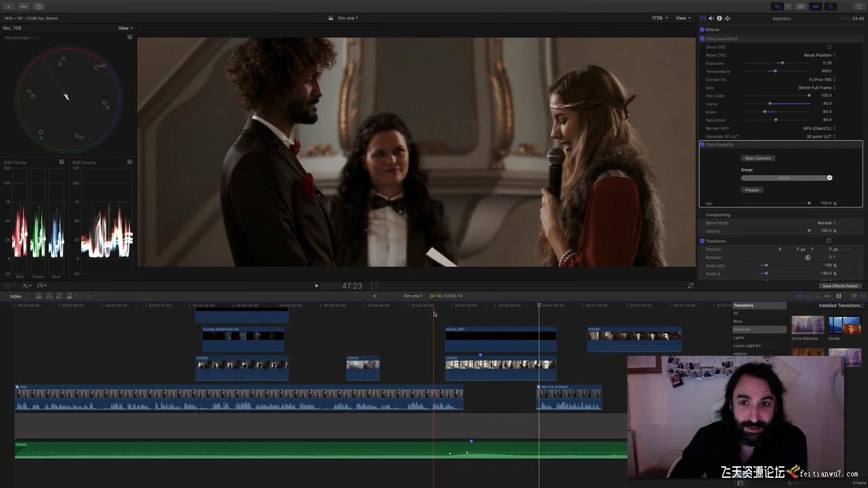Open the Transitions browser icon
Image resolution: width=868 pixels, height=488 pixels.
click(863, 296)
